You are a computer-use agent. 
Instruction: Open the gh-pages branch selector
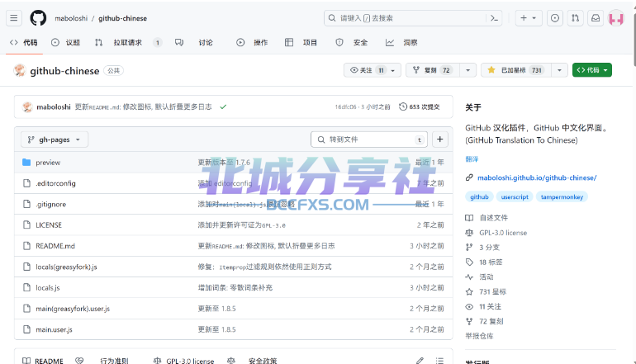point(55,139)
